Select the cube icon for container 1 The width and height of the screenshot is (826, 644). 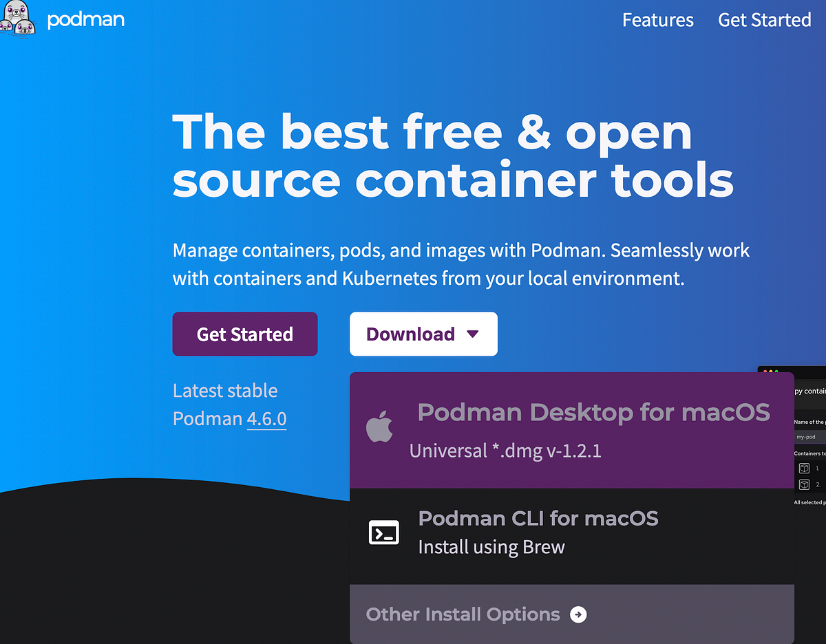pos(804,468)
